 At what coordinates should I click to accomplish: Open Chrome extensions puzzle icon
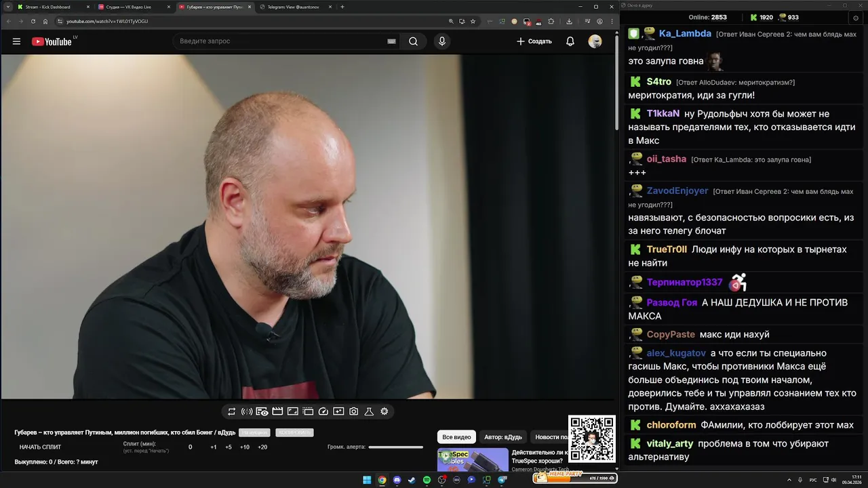click(551, 21)
